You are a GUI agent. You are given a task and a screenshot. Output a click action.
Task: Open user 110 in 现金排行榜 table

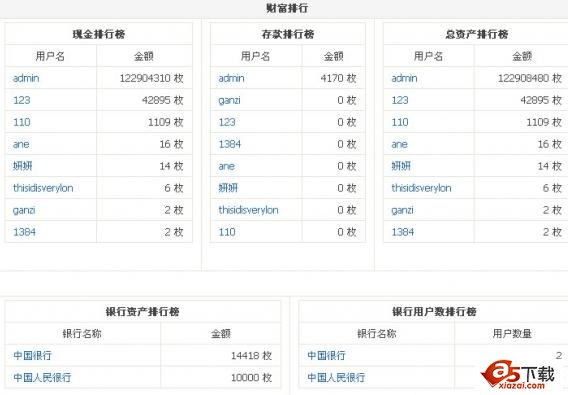click(21, 122)
